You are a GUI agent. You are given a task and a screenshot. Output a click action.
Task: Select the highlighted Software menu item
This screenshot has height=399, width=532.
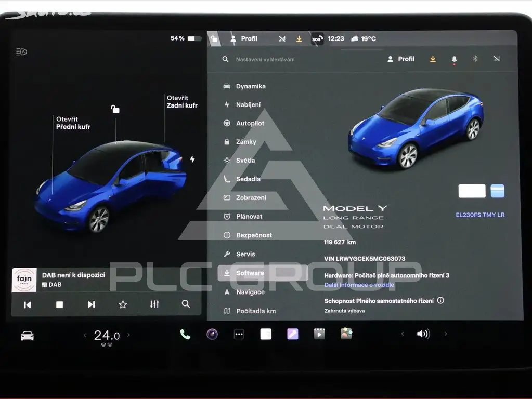[x=263, y=273]
